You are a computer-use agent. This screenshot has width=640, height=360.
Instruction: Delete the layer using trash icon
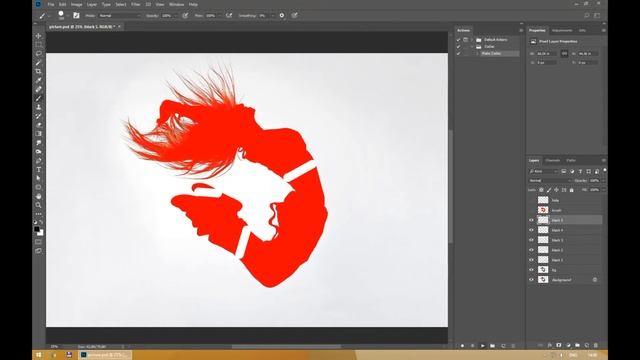coord(596,345)
